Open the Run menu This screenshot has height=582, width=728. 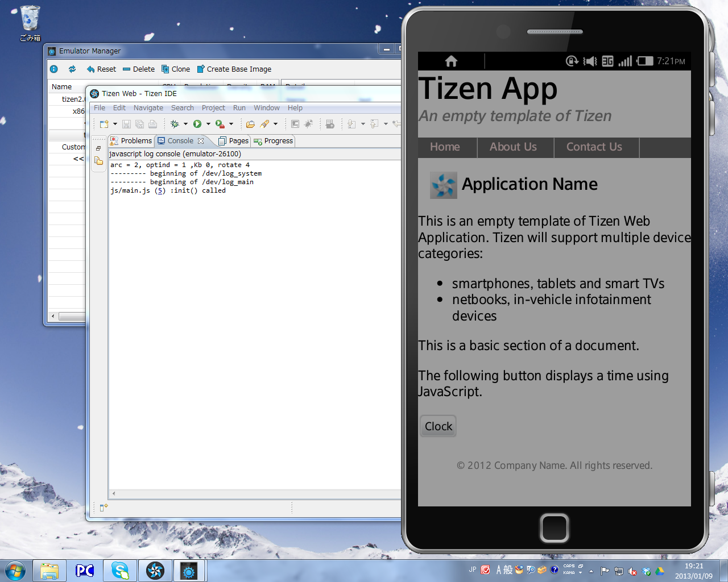coord(239,108)
